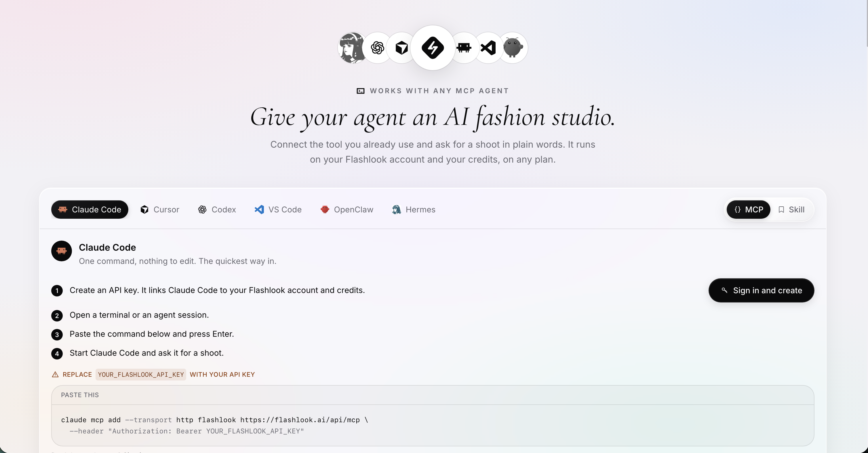The image size is (868, 453).
Task: Switch to the Cursor tab
Action: click(x=160, y=210)
